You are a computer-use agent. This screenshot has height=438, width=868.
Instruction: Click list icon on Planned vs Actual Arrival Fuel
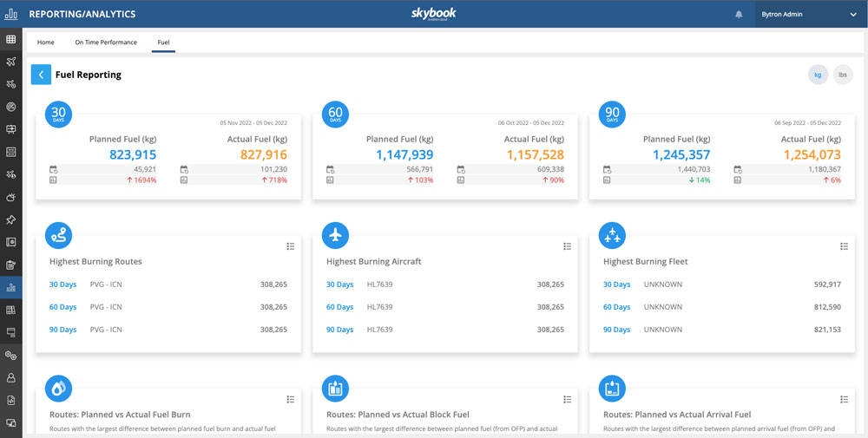(x=844, y=399)
